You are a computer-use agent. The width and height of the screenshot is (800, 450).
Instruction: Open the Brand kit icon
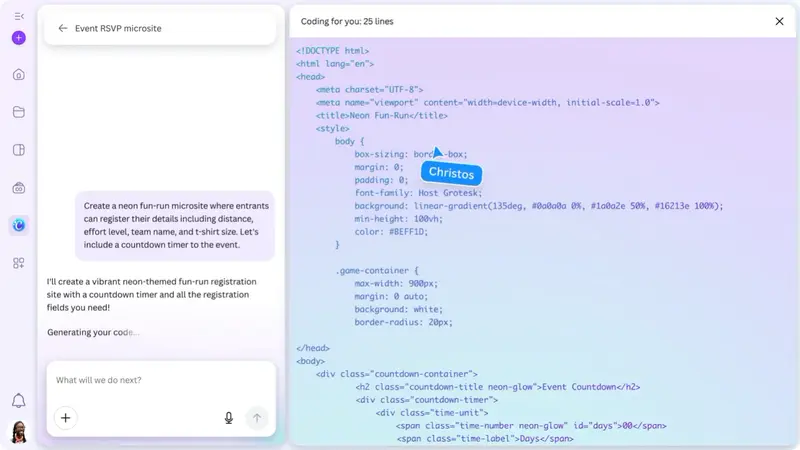pos(19,188)
